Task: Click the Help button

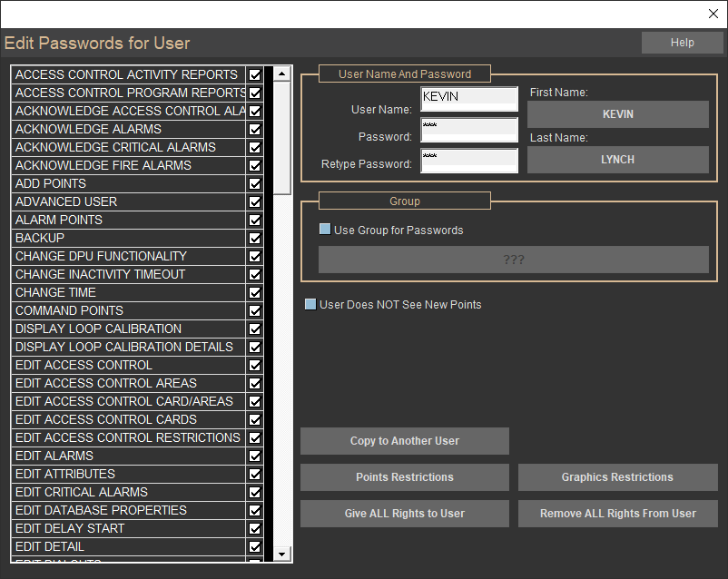Action: pyautogui.click(x=682, y=43)
